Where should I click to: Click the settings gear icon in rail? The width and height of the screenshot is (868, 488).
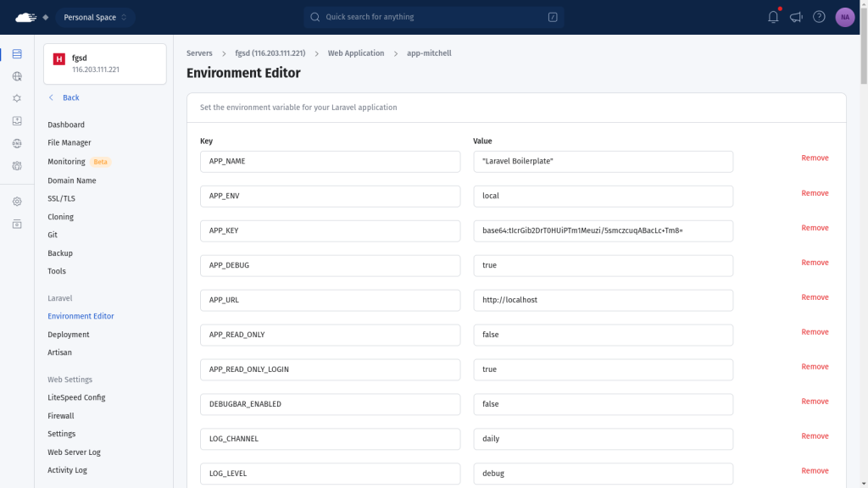17,202
